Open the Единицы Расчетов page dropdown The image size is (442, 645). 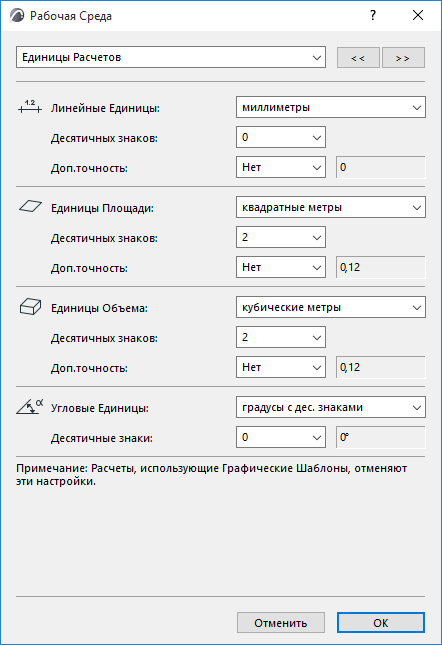point(171,57)
